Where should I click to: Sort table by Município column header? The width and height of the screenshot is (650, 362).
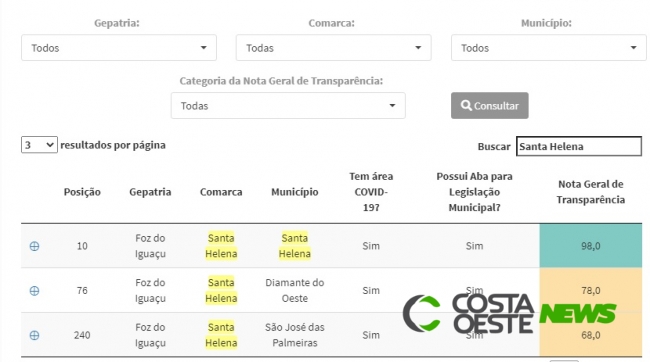point(295,192)
